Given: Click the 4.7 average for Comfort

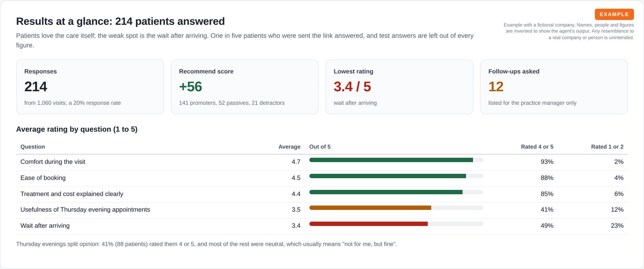Looking at the screenshot, I should [x=296, y=162].
